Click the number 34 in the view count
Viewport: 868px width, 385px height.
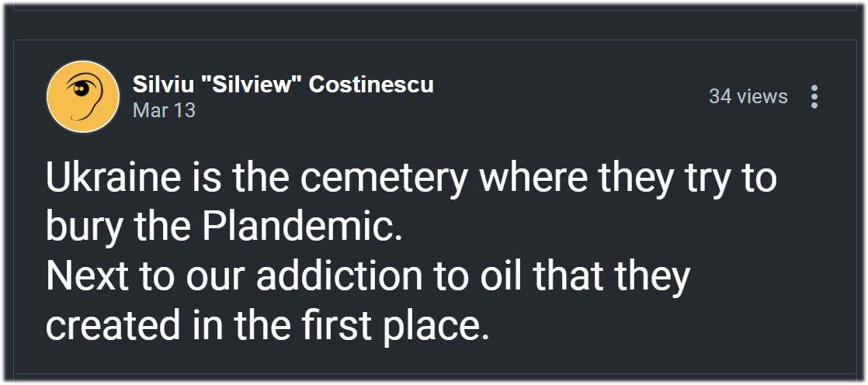720,96
